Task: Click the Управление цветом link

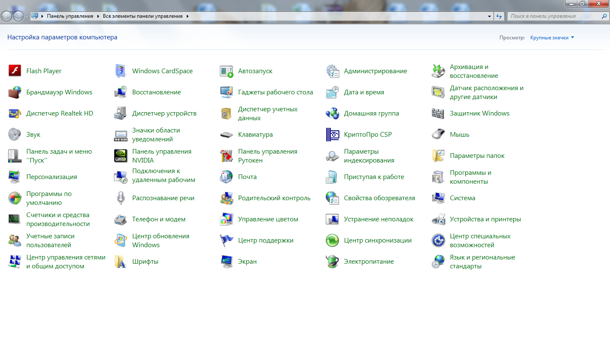Action: (268, 219)
